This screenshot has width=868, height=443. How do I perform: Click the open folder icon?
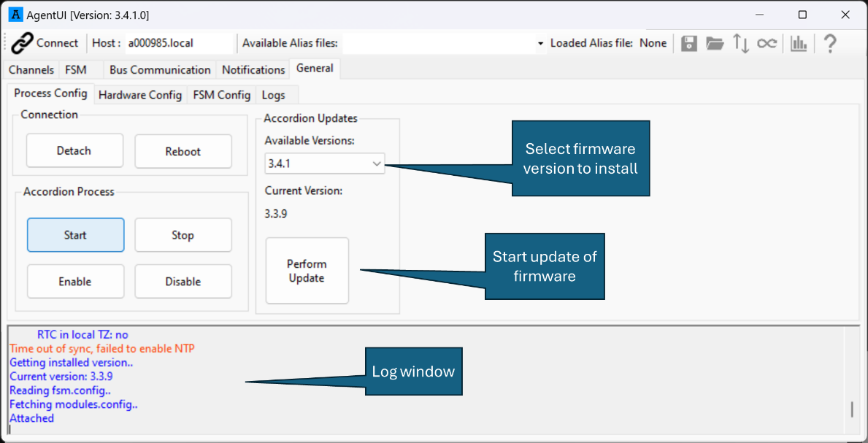coord(715,44)
